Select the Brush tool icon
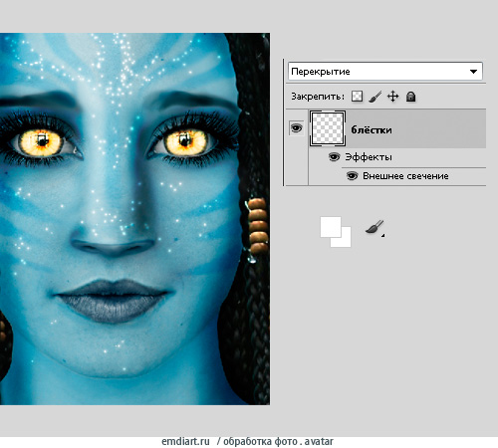Image resolution: width=498 pixels, height=448 pixels. tap(374, 227)
